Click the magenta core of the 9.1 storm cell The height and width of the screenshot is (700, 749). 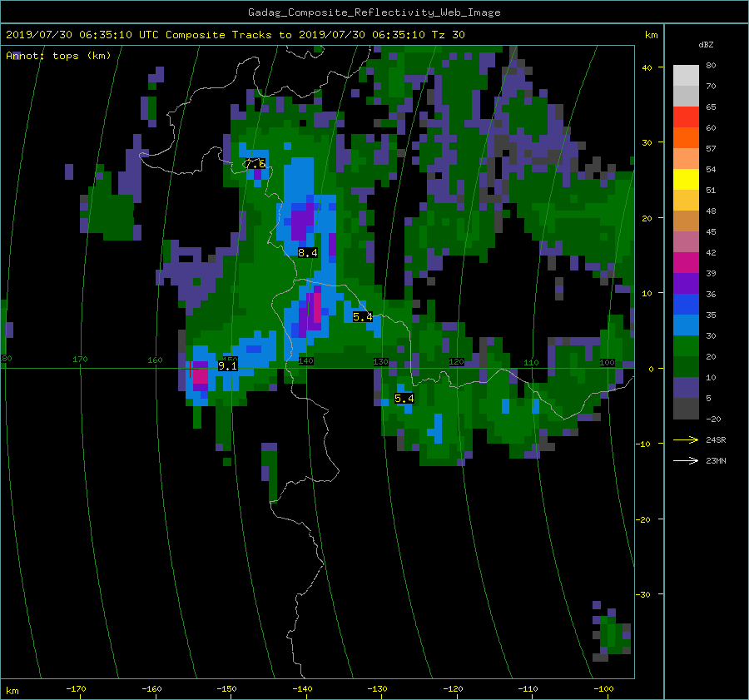(201, 375)
